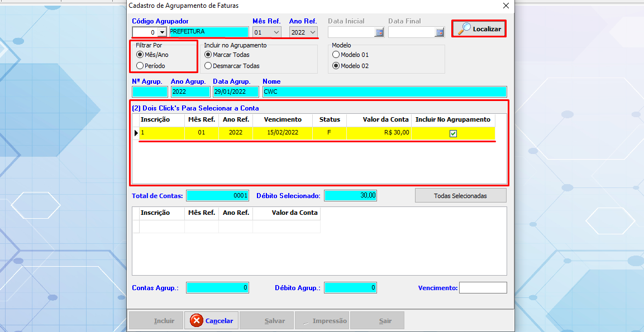
Task: Click the row pointer arrow of row 1
Action: pyautogui.click(x=136, y=133)
